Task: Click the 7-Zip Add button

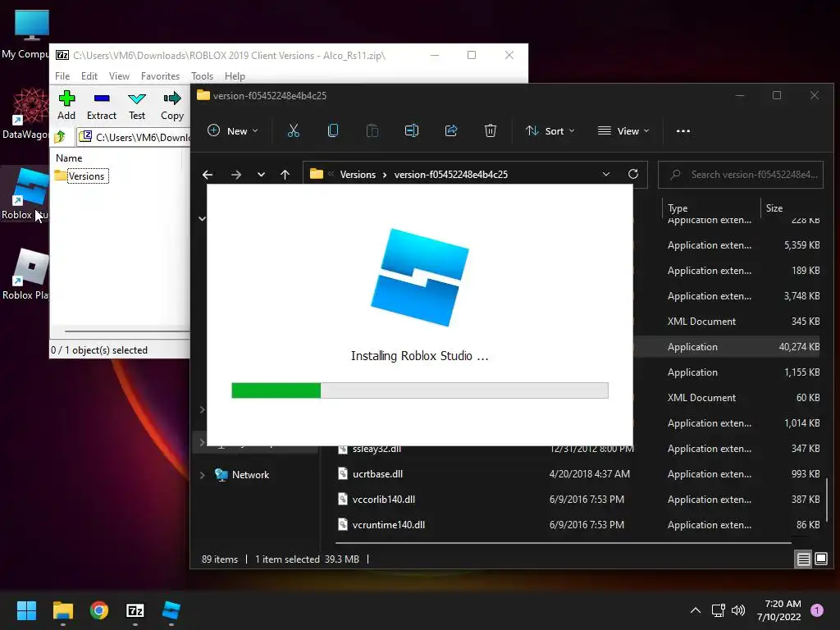Action: (66, 106)
